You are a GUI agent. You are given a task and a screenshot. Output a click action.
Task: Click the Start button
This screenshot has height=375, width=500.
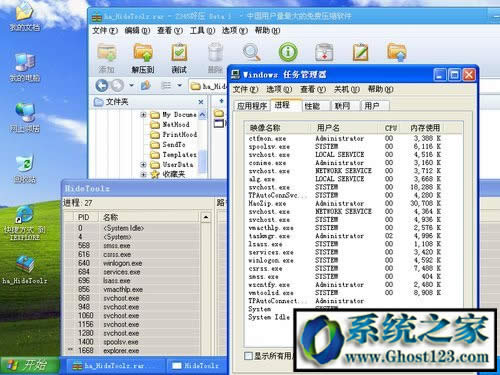(x=30, y=366)
